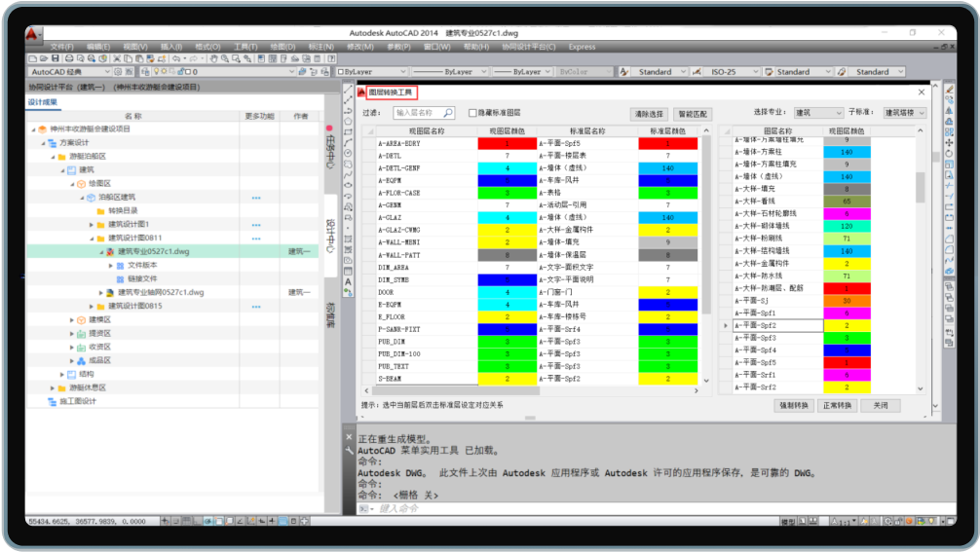Click the search magnifier in filter box
The height and width of the screenshot is (552, 980).
448,113
